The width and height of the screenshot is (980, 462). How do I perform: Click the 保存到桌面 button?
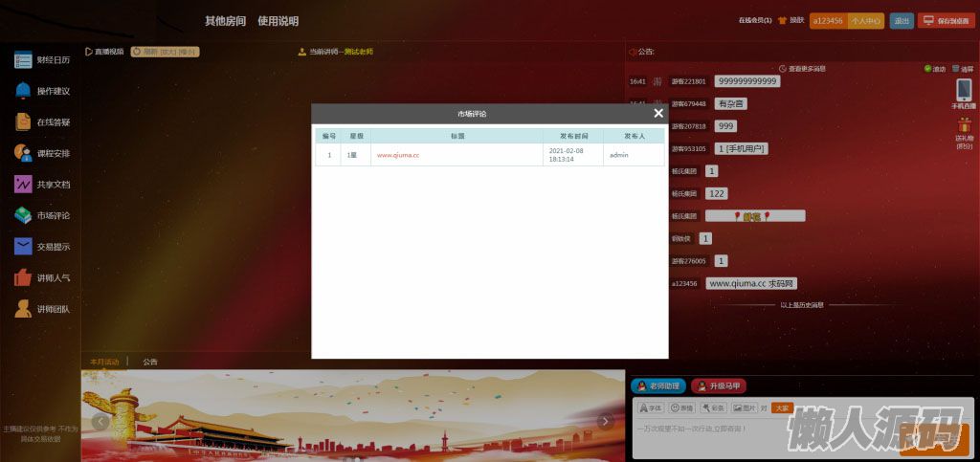point(948,21)
